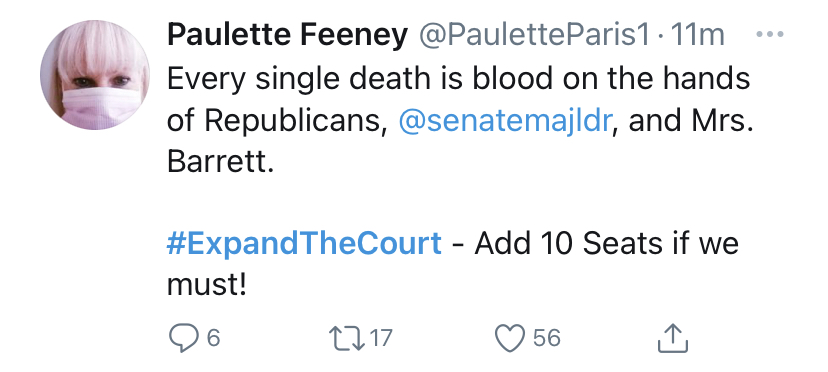Click the reply speech bubble icon
This screenshot has width=828, height=372.
[x=183, y=338]
